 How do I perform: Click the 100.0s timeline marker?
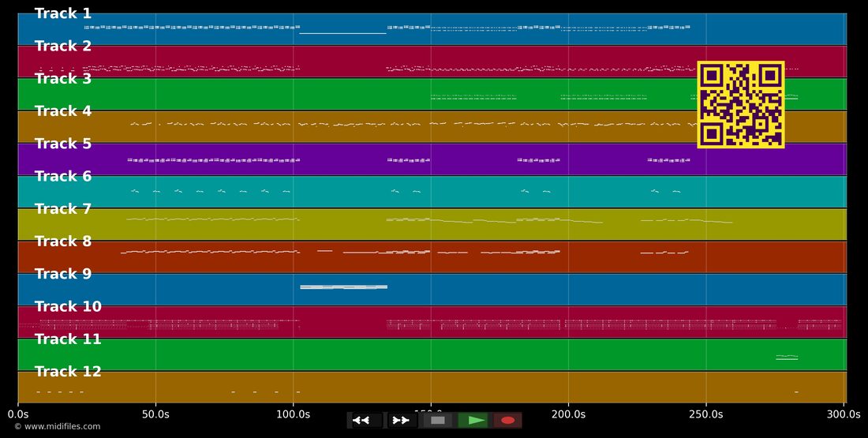click(x=293, y=414)
